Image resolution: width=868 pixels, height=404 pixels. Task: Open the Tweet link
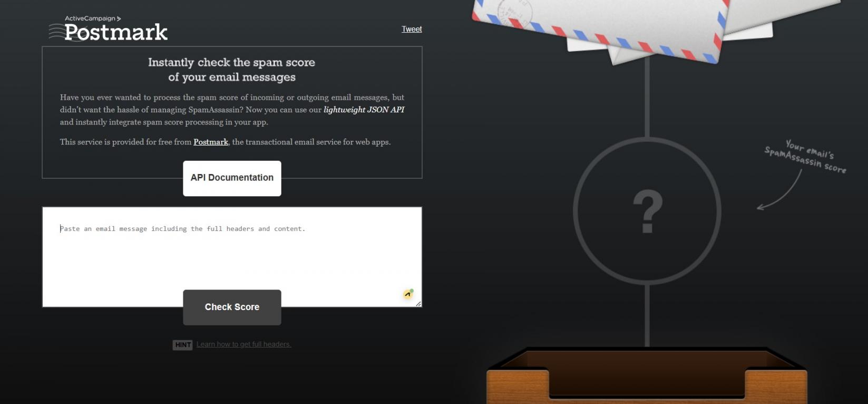412,29
